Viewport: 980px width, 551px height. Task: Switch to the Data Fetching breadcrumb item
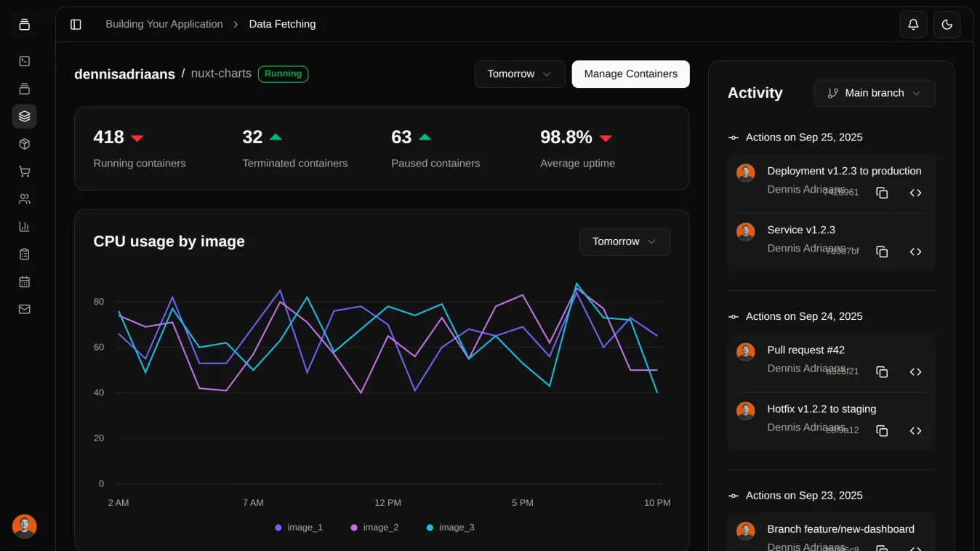(282, 24)
